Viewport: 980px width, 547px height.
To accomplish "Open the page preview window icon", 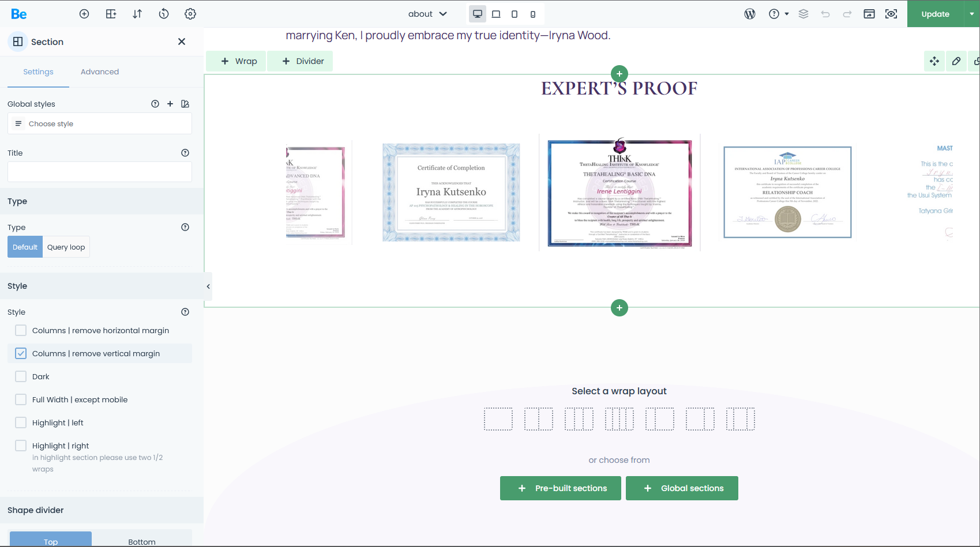I will point(869,14).
